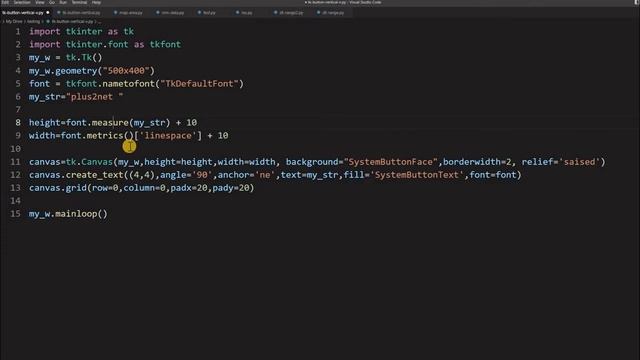Click 'tkfont' alias at end of line 2
This screenshot has width=640, height=360.
[x=165, y=44]
